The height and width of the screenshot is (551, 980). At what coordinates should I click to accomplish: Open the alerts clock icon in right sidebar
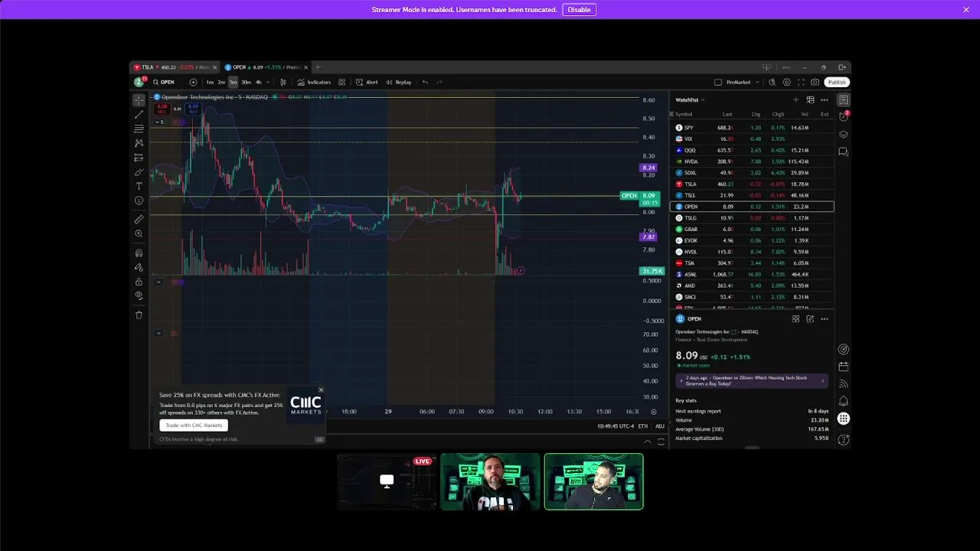coord(843,116)
